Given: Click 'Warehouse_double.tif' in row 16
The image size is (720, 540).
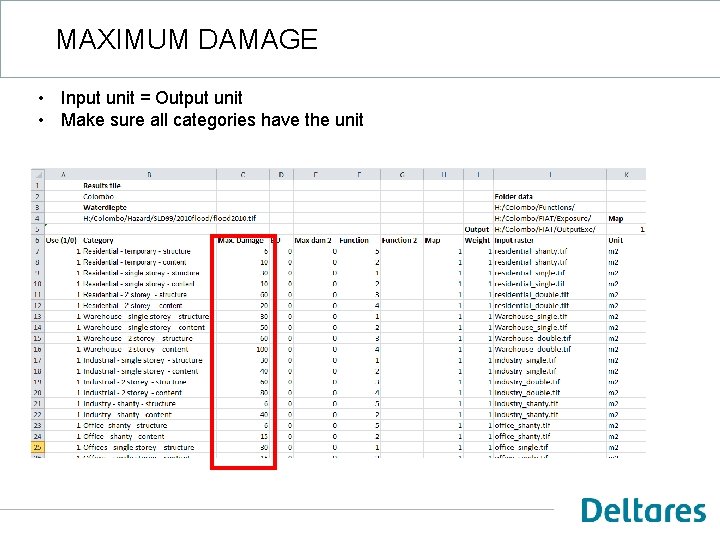Looking at the screenshot, I should click(x=533, y=349).
